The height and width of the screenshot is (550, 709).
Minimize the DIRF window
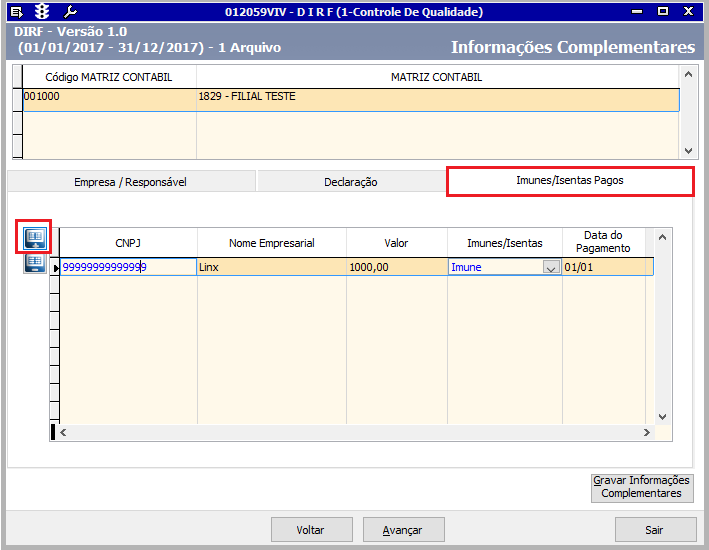click(637, 12)
